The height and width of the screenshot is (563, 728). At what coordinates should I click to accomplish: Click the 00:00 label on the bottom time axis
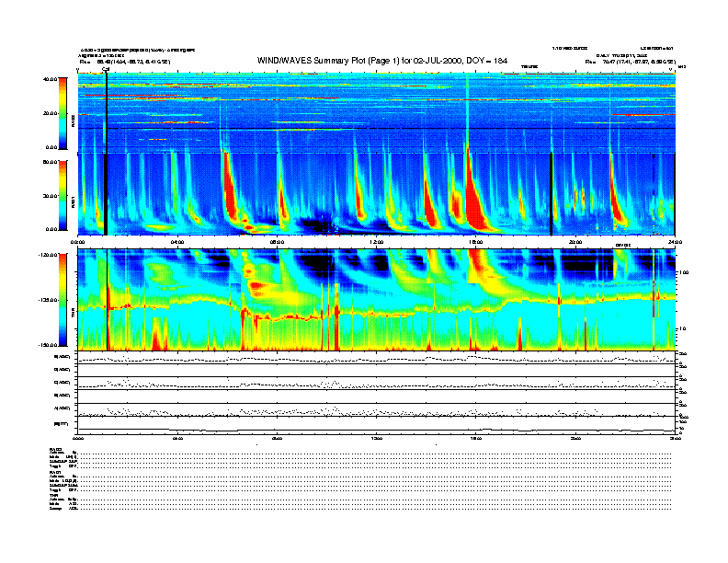[79, 439]
